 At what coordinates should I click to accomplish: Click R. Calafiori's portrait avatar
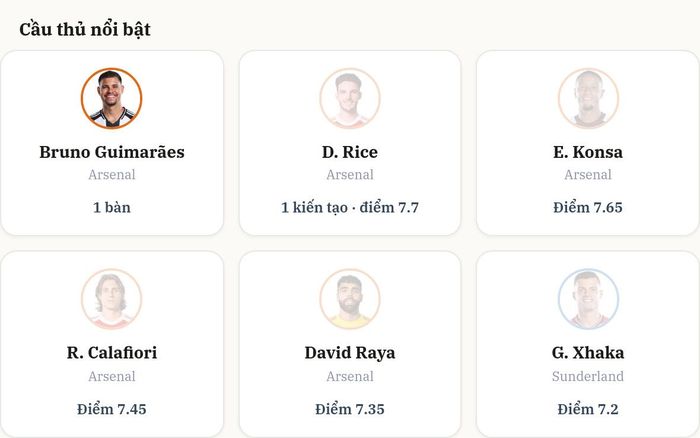[112, 299]
